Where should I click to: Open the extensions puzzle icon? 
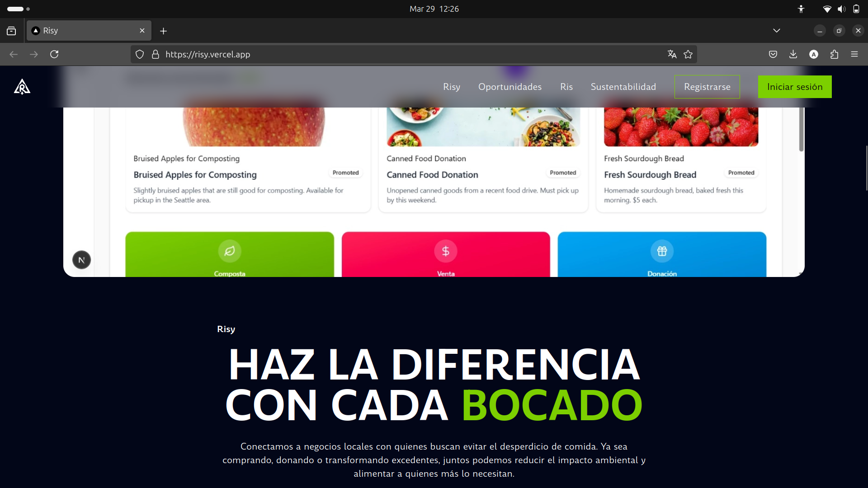pyautogui.click(x=834, y=54)
